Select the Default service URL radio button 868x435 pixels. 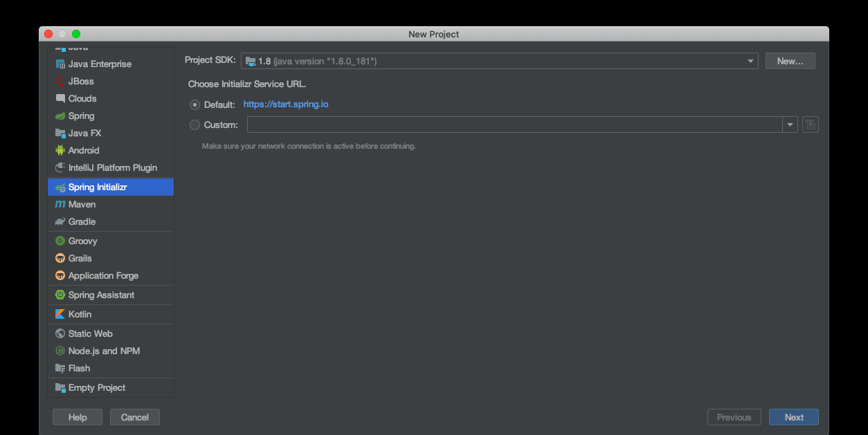(195, 105)
